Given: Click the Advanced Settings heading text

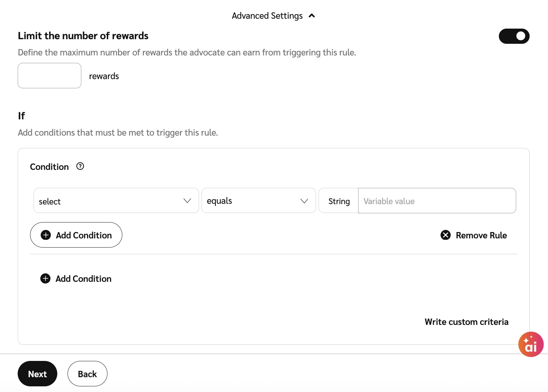Looking at the screenshot, I should click(x=267, y=16).
